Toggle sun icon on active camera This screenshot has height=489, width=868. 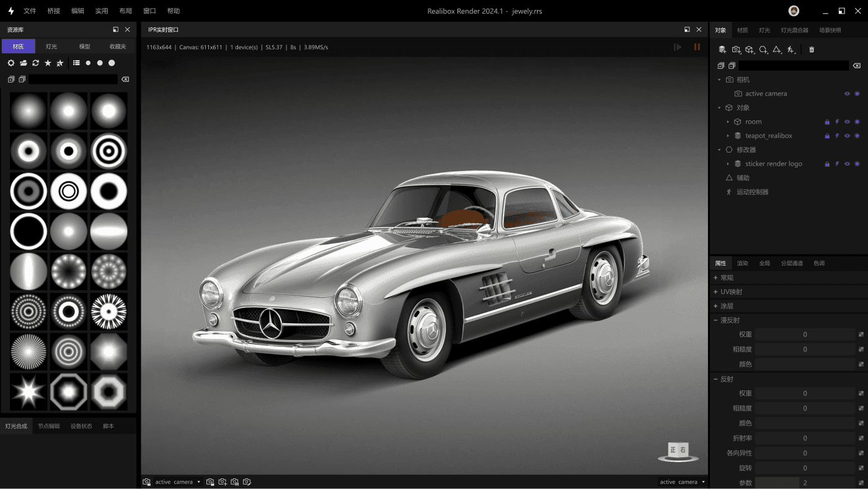click(x=857, y=94)
